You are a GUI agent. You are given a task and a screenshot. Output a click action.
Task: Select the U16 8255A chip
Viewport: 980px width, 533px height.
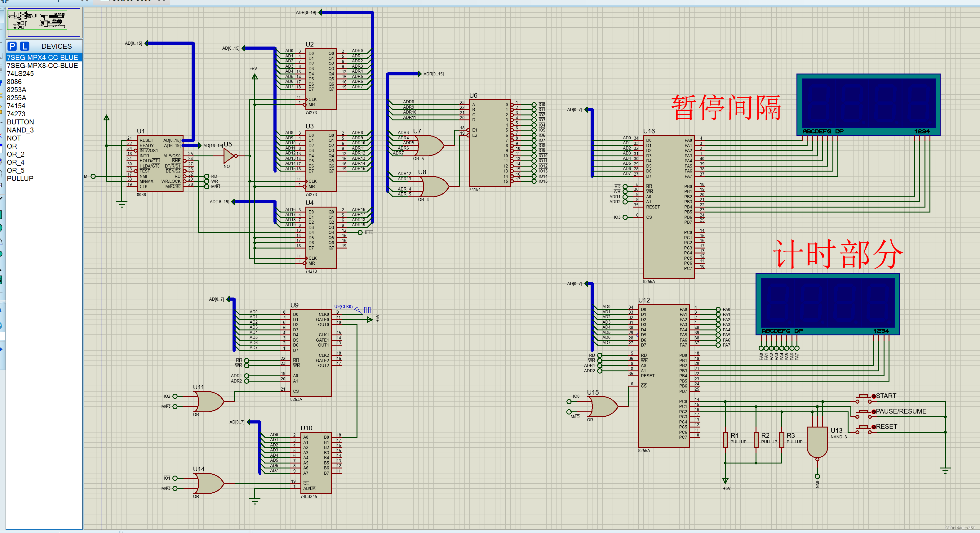[669, 207]
